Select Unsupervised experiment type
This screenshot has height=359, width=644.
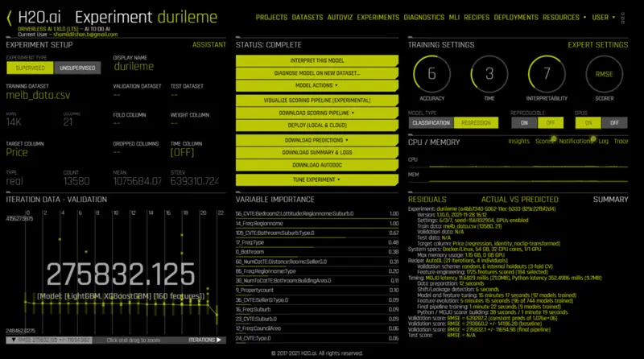pyautogui.click(x=77, y=68)
